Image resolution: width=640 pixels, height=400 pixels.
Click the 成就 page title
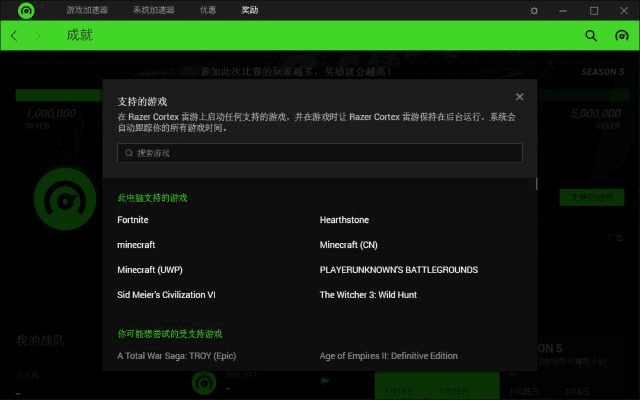coord(80,35)
